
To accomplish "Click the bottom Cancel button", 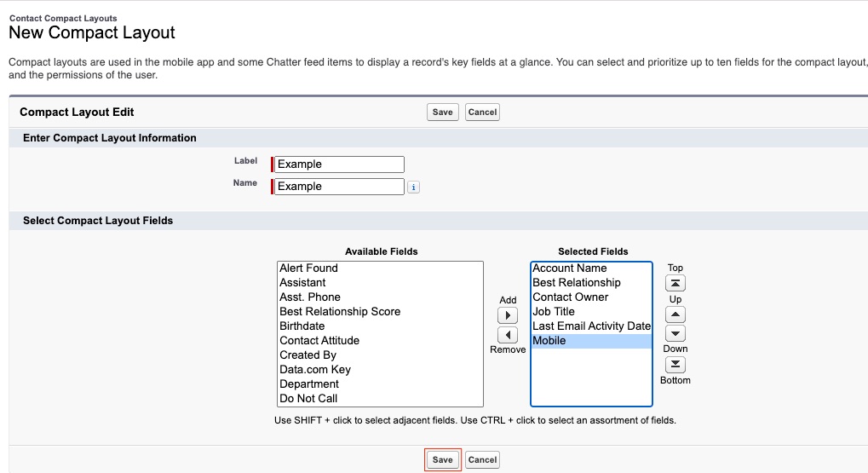I will pyautogui.click(x=482, y=459).
